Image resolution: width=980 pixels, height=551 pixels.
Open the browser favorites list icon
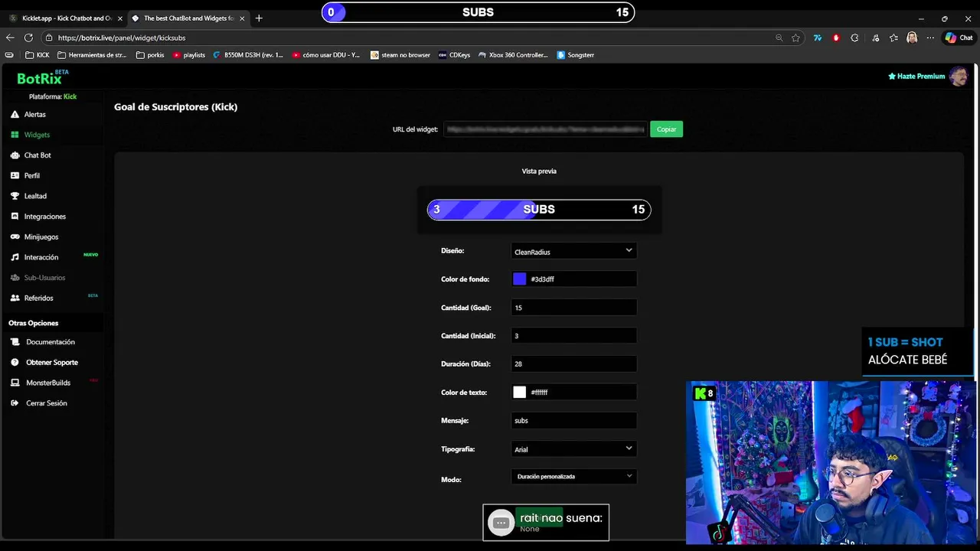(x=893, y=37)
